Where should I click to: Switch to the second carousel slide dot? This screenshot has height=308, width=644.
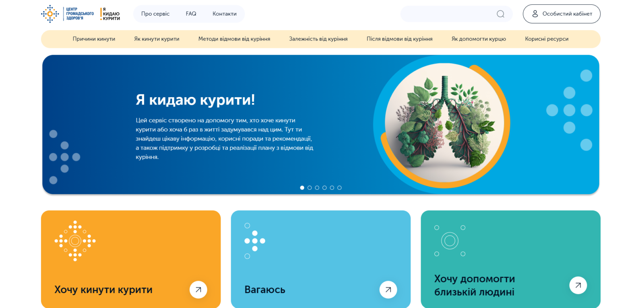coord(310,188)
